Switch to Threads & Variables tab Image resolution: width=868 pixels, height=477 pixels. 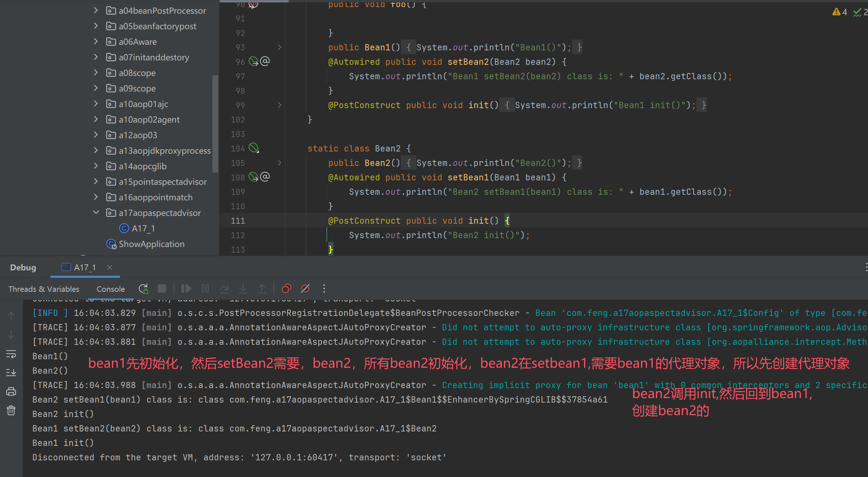click(44, 289)
